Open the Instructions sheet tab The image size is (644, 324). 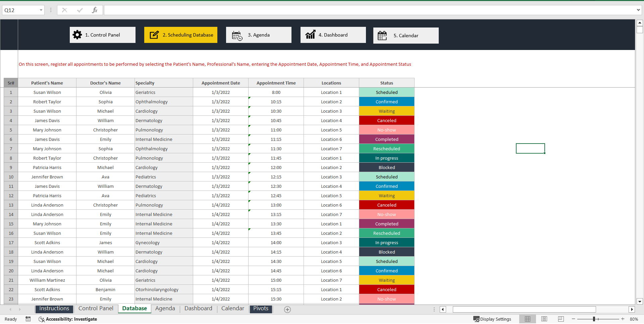pyautogui.click(x=54, y=309)
